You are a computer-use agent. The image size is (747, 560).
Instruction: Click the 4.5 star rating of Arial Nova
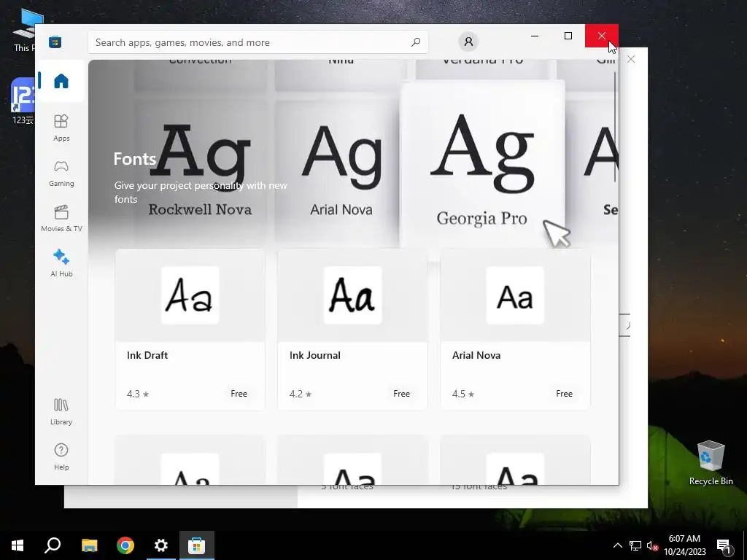click(463, 394)
